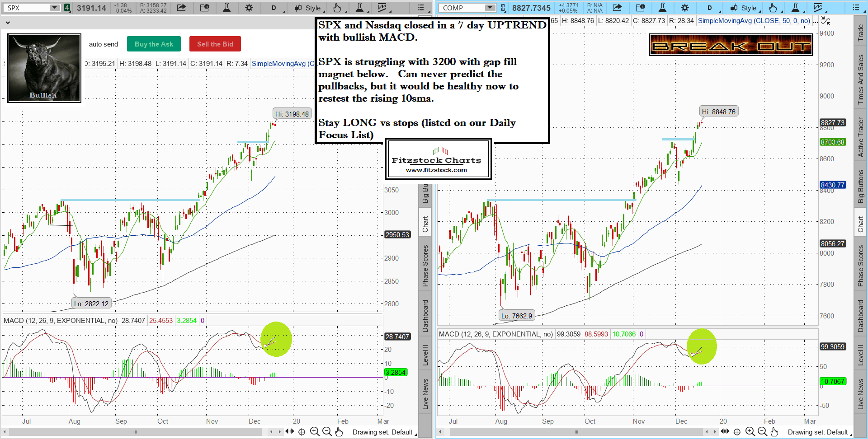Screen dimensions: 868x439
Task: Switch to the Active Trader sidebar tab
Action: [861, 137]
